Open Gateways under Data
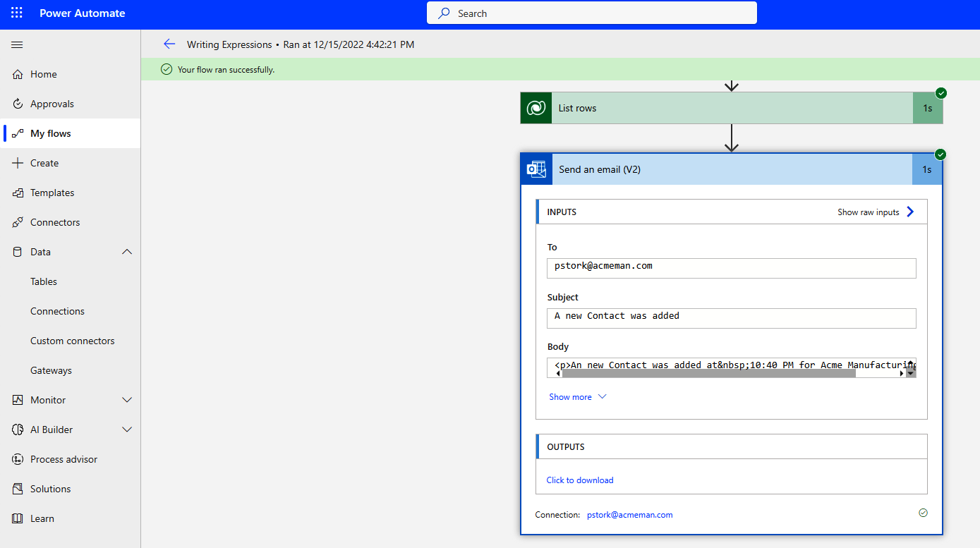This screenshot has width=980, height=548. click(x=51, y=370)
